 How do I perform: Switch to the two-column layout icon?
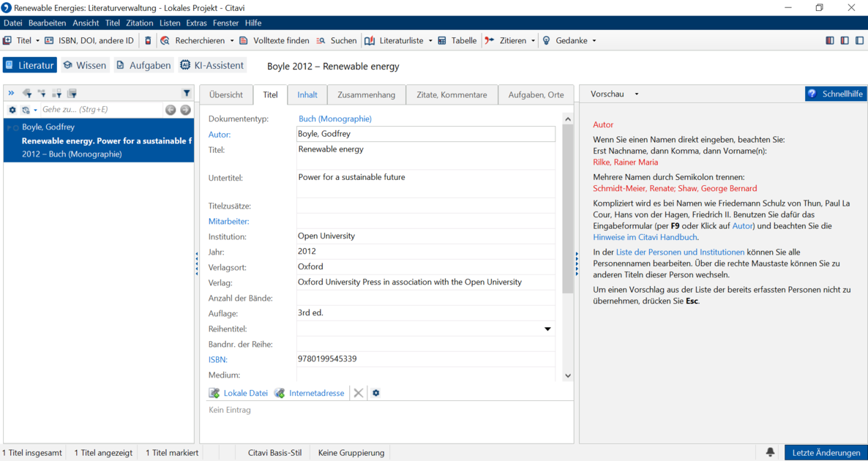(x=844, y=40)
